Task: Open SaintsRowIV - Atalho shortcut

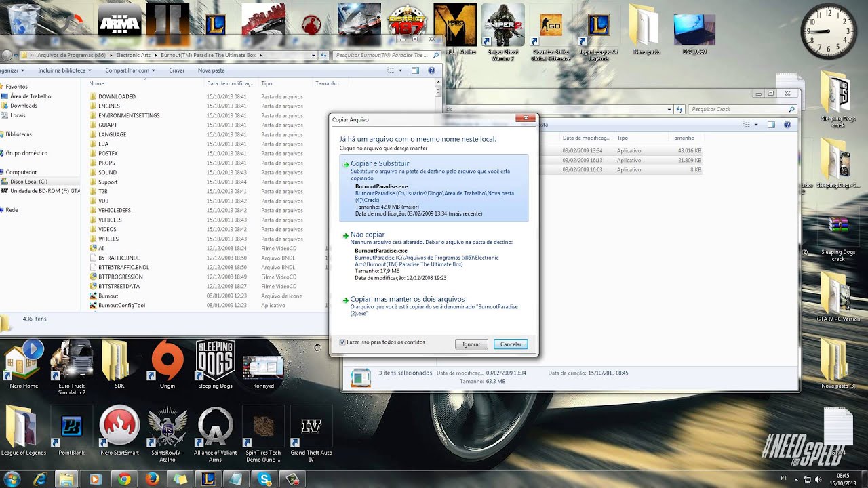Action: pos(167,434)
